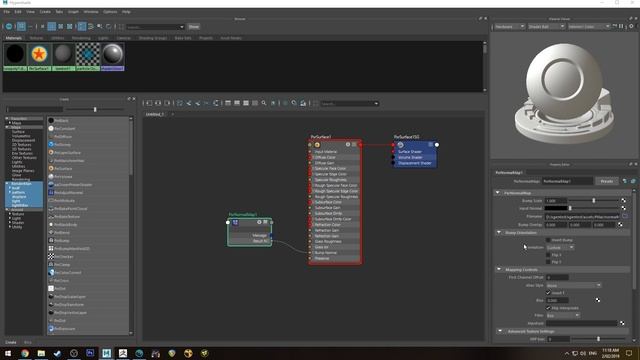Click input and output connections icon
The width and height of the screenshot is (640, 360).
point(158,103)
